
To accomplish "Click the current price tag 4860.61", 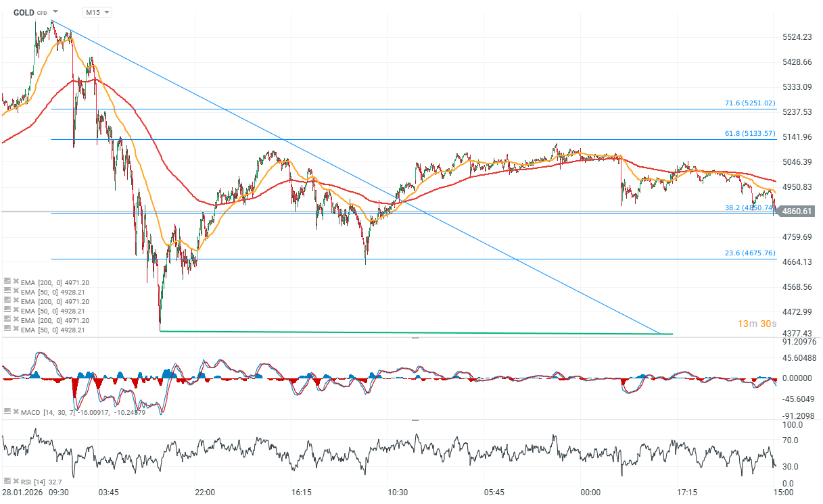I will click(x=796, y=211).
